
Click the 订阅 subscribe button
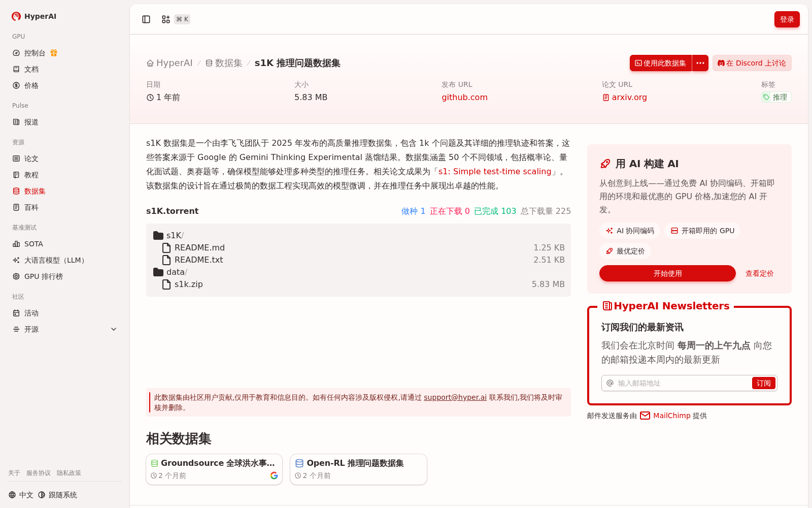[x=763, y=383]
